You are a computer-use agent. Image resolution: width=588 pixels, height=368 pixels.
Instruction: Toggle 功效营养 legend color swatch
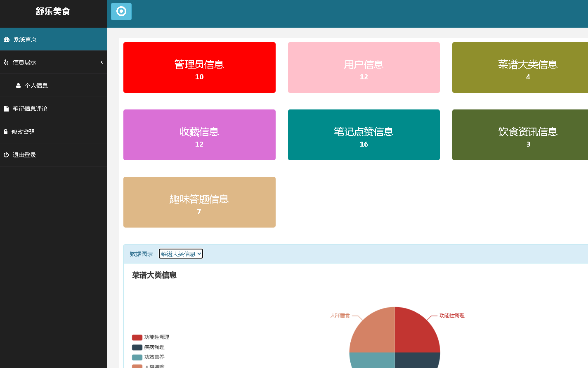point(137,357)
